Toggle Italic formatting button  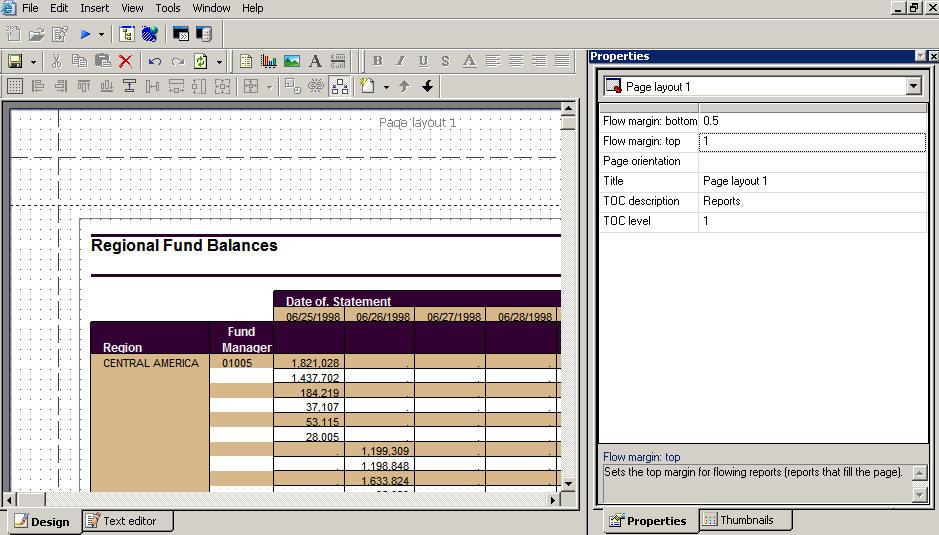400,61
